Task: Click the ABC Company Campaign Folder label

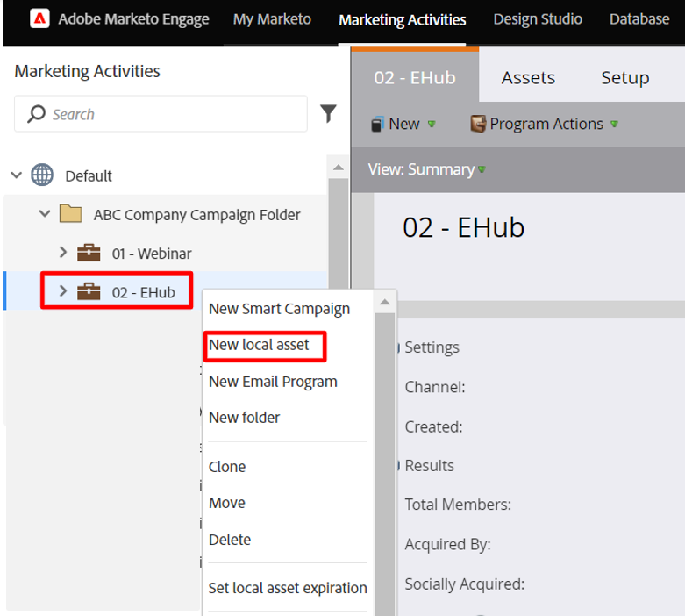Action: 197,215
